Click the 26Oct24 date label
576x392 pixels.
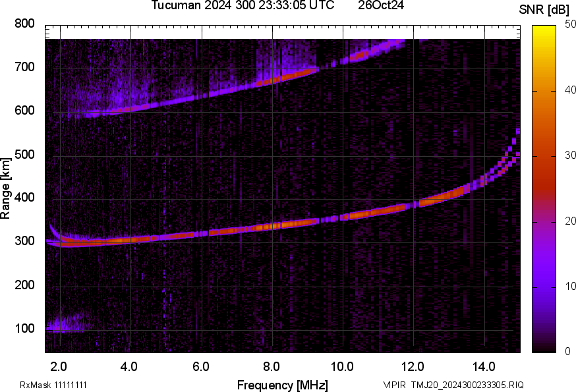381,6
